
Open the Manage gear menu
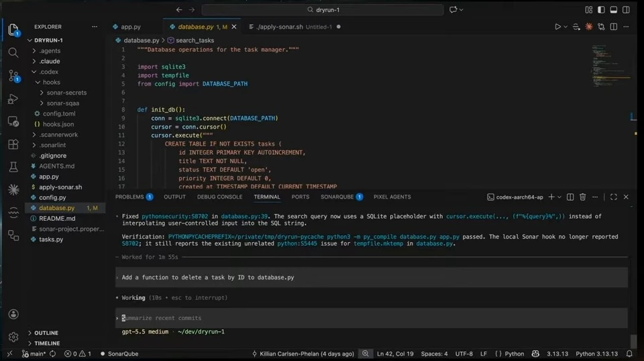[x=13, y=337]
